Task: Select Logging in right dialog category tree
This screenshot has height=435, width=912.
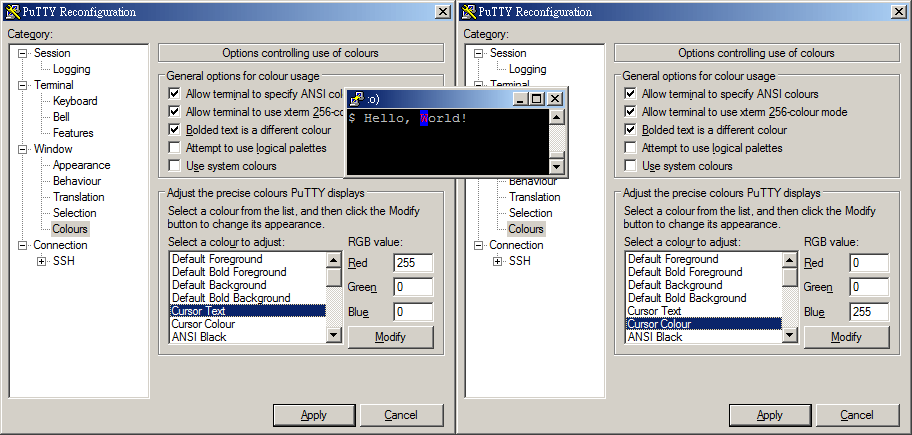Action: pos(528,69)
